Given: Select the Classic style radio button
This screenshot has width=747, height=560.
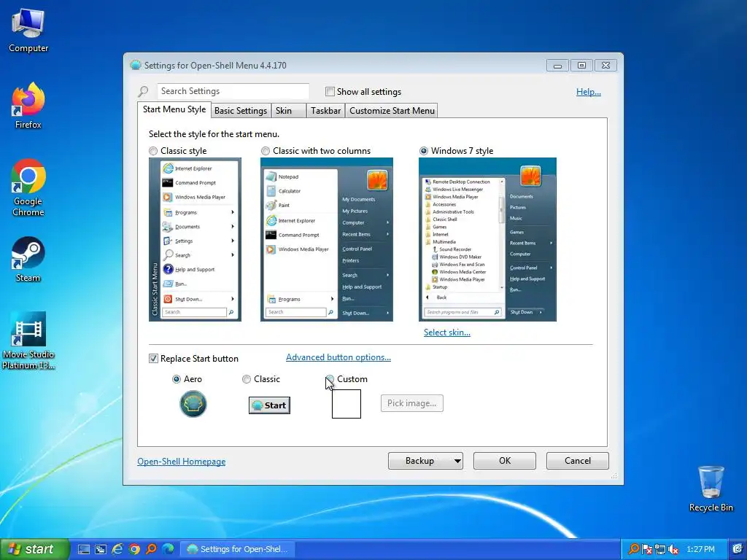Looking at the screenshot, I should (x=178, y=151).
